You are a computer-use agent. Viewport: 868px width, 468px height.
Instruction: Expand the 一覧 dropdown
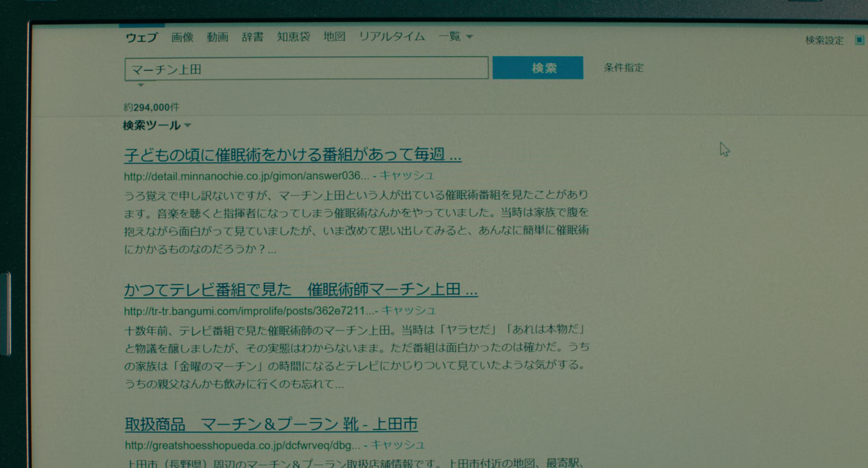click(x=455, y=36)
